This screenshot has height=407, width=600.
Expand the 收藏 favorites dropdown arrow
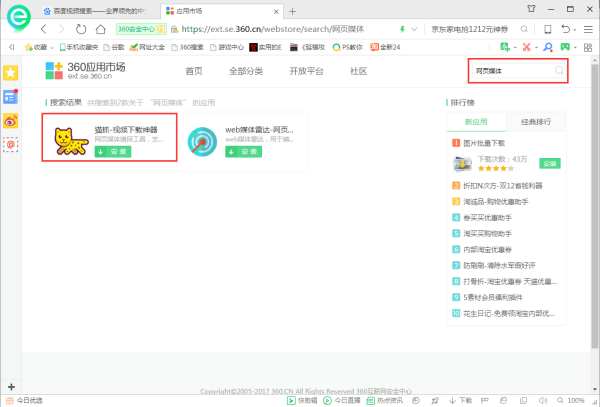click(x=52, y=48)
